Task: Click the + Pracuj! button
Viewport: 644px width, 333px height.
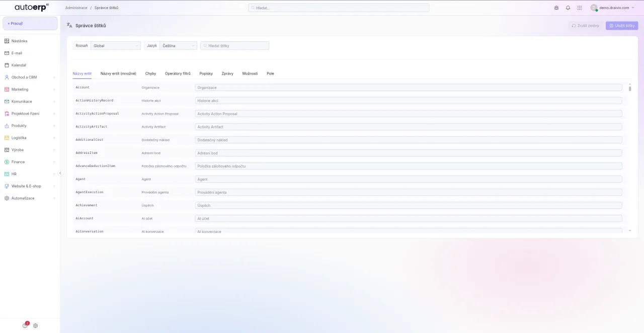Action: point(30,24)
